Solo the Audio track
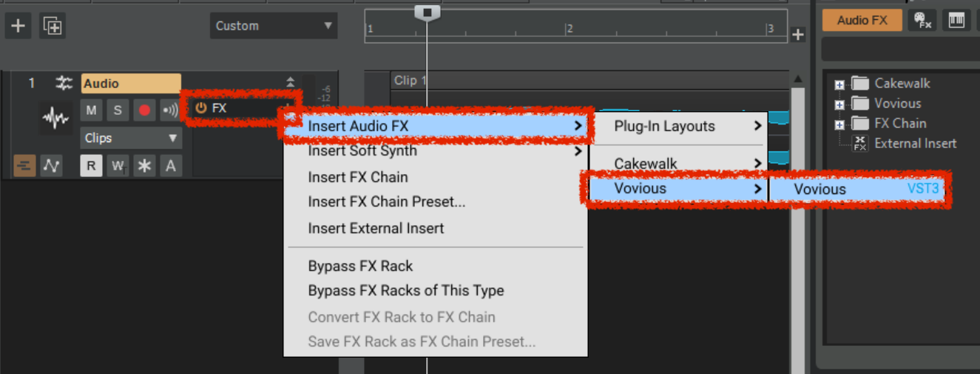Viewport: 980px width, 374px height. point(118,110)
